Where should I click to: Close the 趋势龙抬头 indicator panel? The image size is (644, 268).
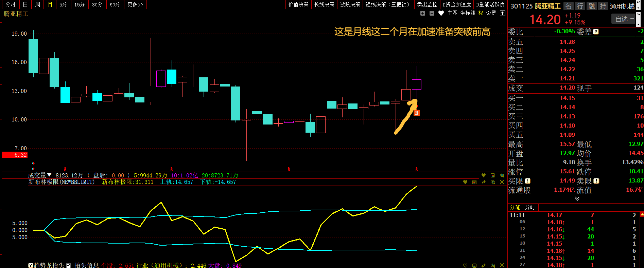pyautogui.click(x=502, y=265)
